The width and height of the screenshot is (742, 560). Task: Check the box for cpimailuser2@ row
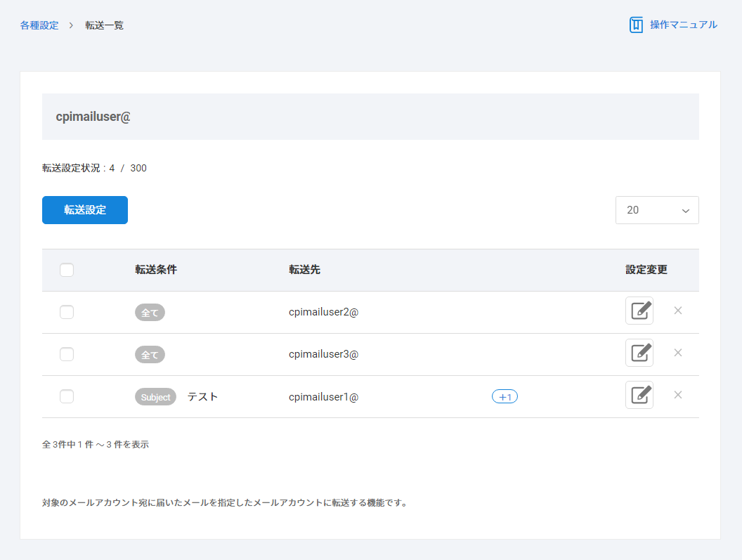click(x=67, y=312)
